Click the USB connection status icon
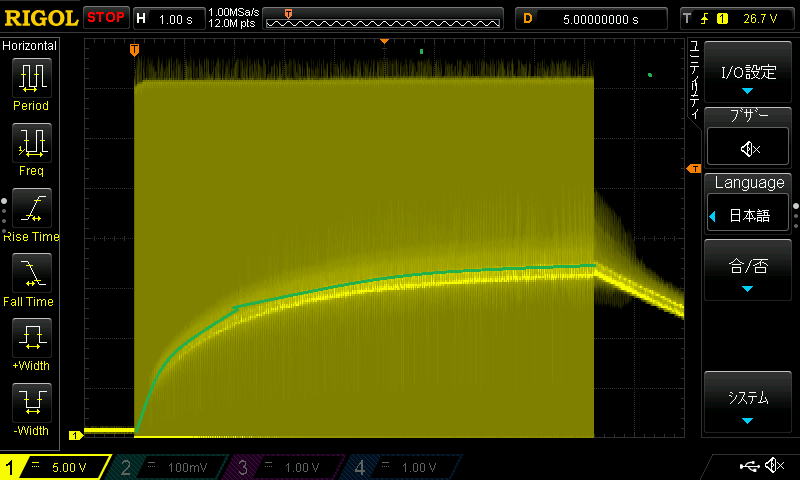This screenshot has width=800, height=480. [x=748, y=466]
